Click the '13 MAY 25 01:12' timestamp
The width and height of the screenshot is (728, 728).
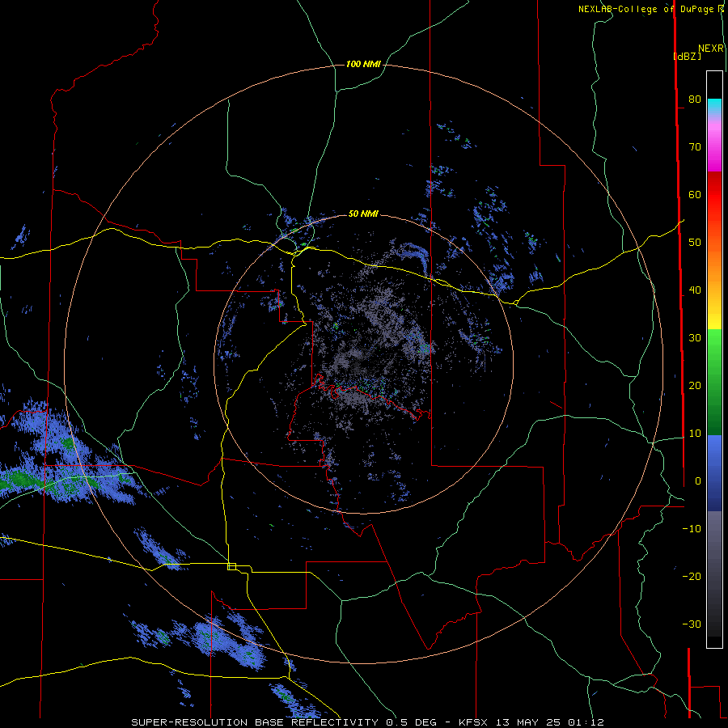pyautogui.click(x=550, y=722)
